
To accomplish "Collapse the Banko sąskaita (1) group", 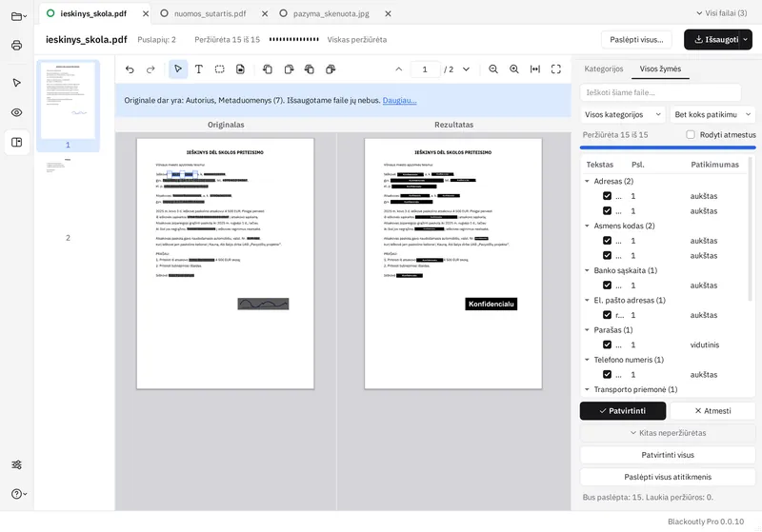I will coord(587,270).
